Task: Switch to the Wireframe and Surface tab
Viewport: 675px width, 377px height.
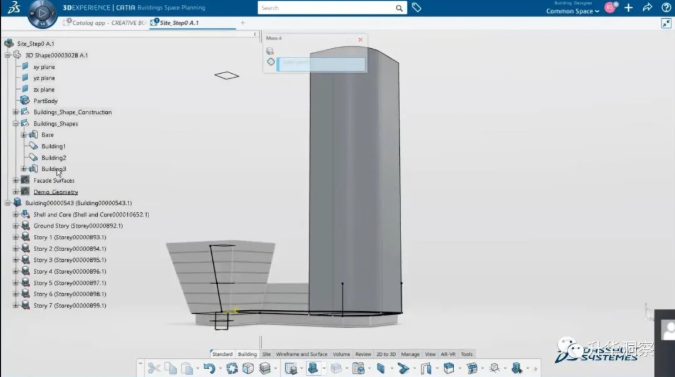Action: click(301, 354)
